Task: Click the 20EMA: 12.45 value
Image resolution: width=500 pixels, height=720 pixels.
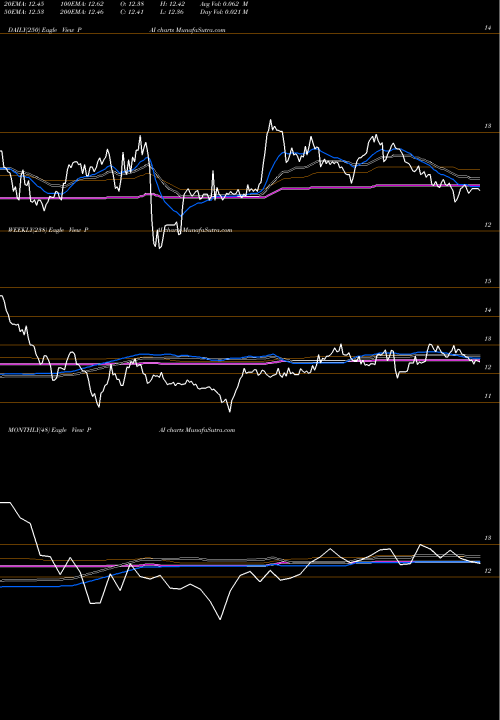Action: click(x=23, y=4)
